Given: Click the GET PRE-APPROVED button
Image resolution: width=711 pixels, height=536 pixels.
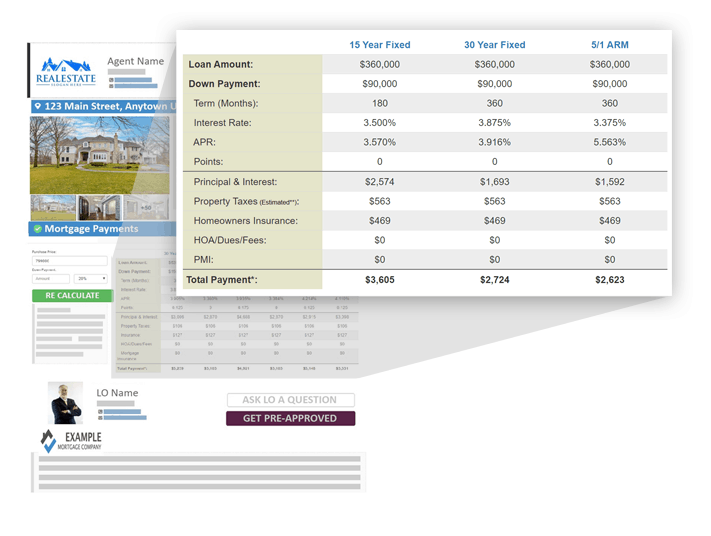Looking at the screenshot, I should point(291,418).
